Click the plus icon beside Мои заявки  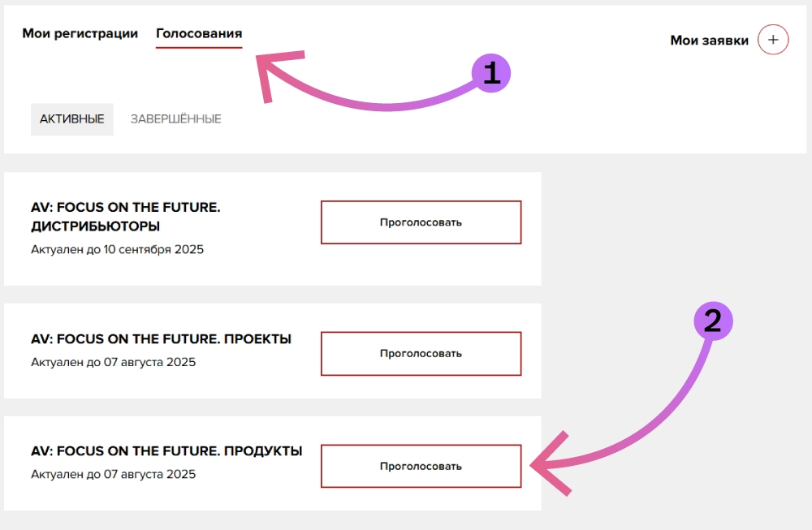pyautogui.click(x=773, y=40)
